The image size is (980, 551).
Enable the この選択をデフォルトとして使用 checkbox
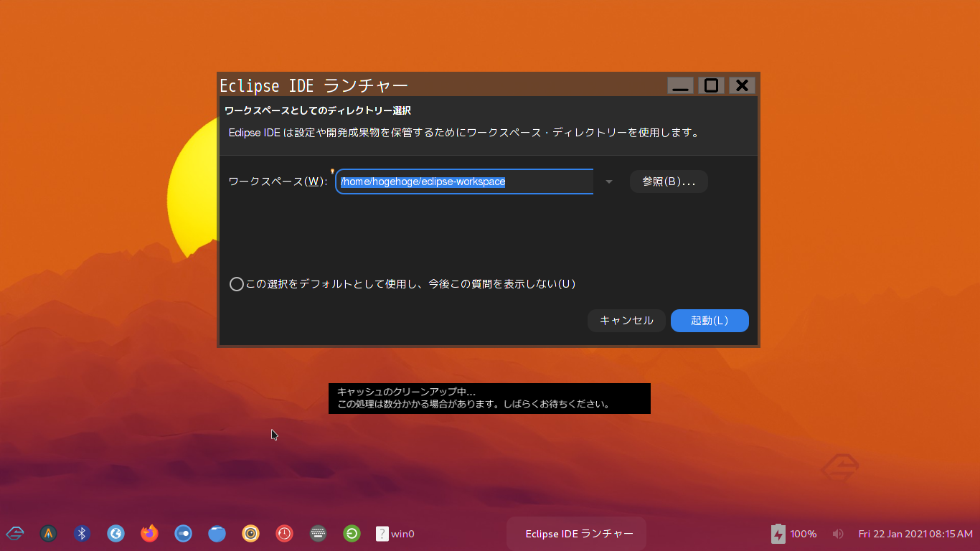click(237, 284)
